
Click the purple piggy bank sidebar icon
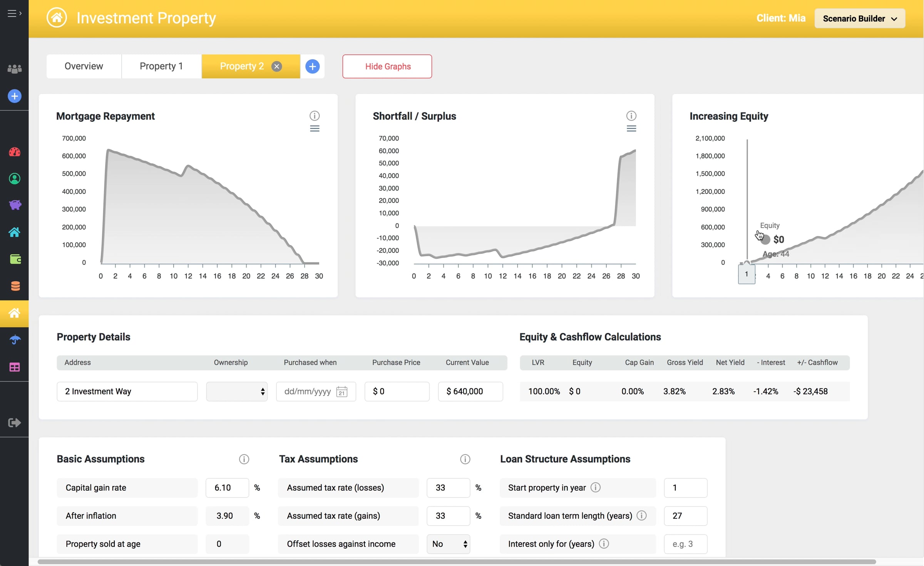pos(15,205)
